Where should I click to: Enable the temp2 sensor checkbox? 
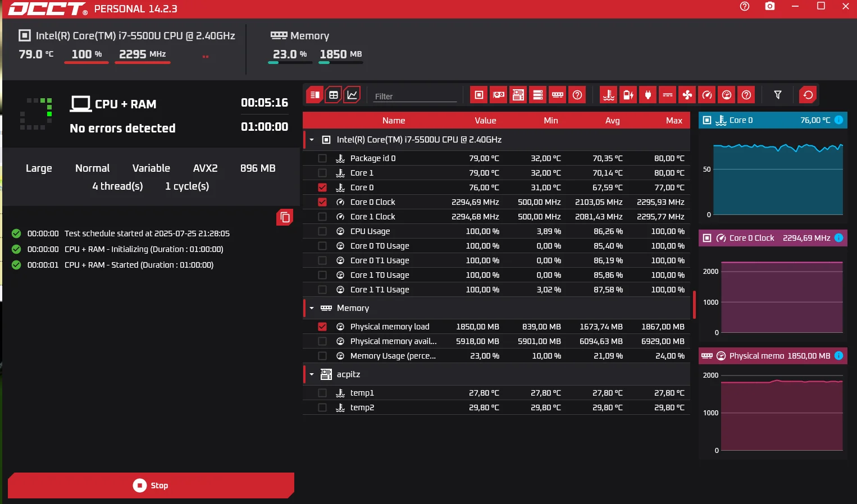point(322,407)
